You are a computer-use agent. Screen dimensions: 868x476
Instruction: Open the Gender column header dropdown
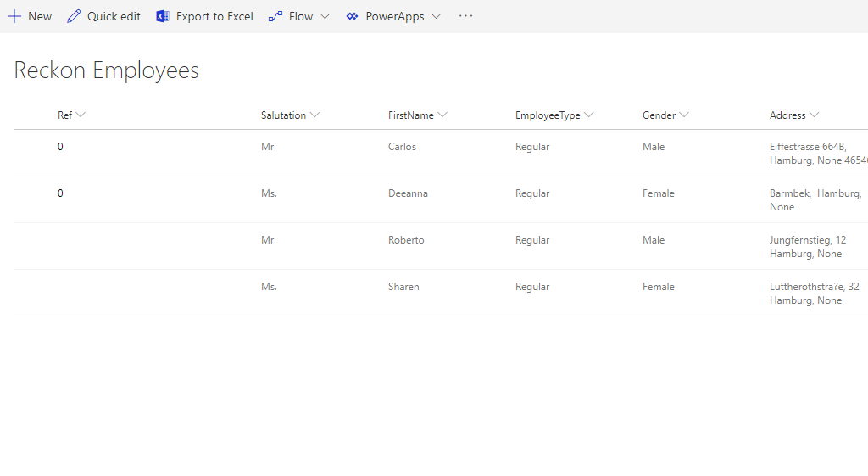coord(684,115)
